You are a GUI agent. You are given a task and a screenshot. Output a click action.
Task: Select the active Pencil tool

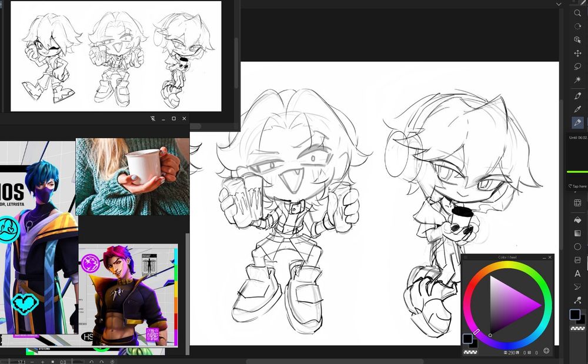[577, 122]
